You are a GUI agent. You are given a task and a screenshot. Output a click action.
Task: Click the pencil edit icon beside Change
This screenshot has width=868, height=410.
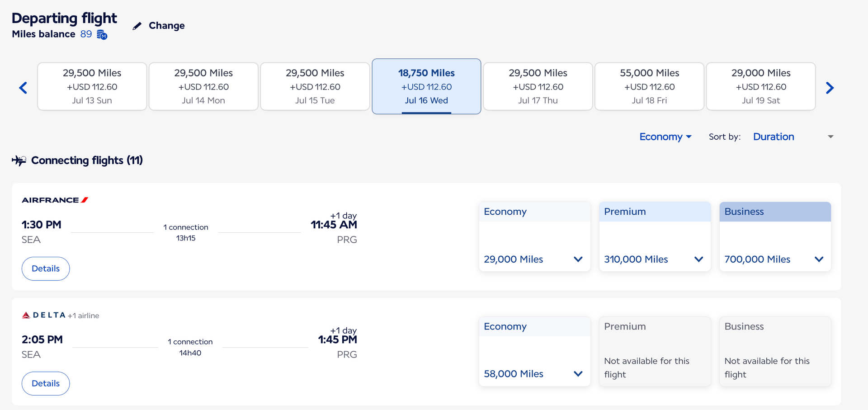point(137,26)
